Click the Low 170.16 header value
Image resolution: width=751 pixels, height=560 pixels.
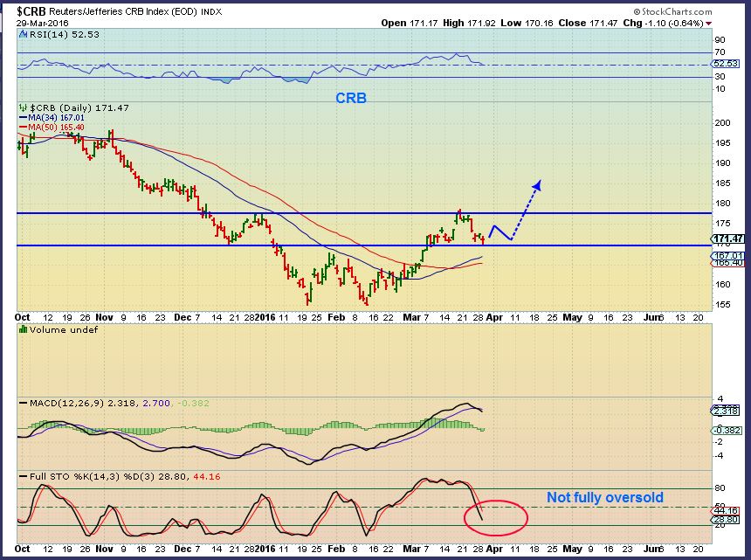(x=527, y=23)
